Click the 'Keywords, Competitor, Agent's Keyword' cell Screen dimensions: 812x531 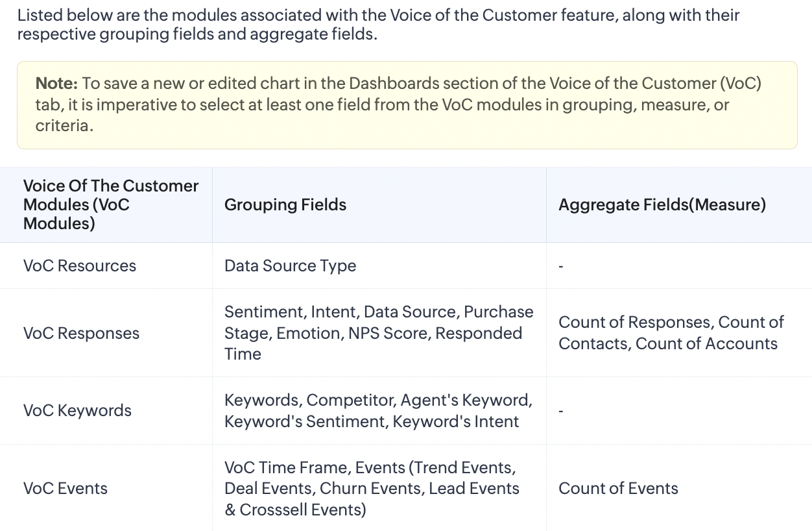click(x=378, y=401)
